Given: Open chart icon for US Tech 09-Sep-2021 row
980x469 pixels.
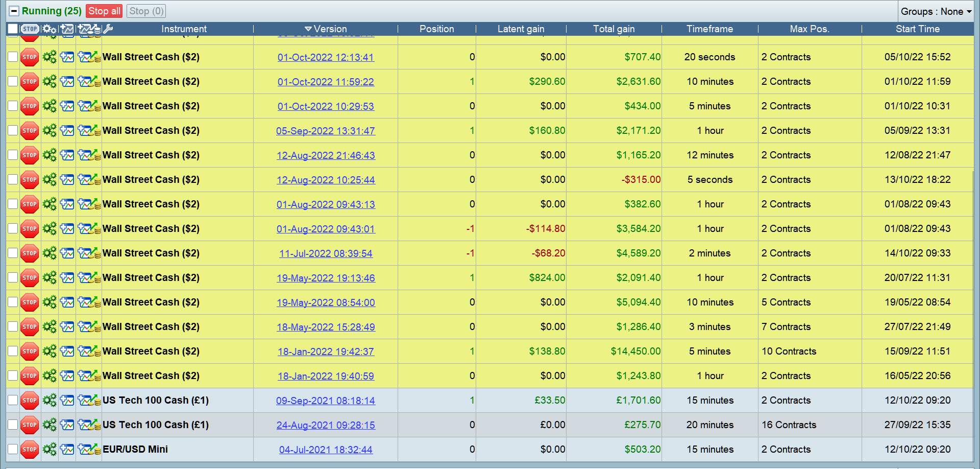Looking at the screenshot, I should pyautogui.click(x=67, y=401).
